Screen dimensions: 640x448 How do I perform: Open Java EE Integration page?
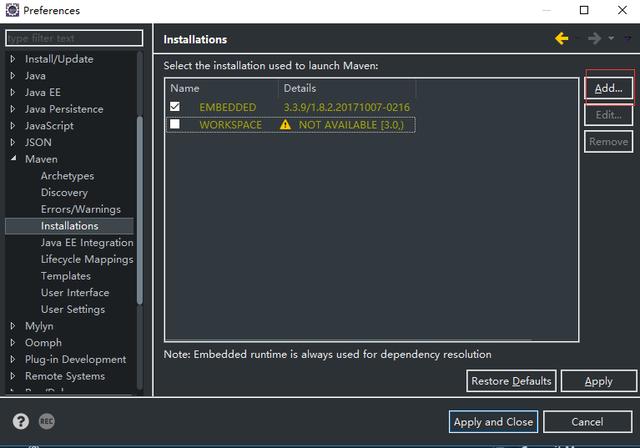87,243
